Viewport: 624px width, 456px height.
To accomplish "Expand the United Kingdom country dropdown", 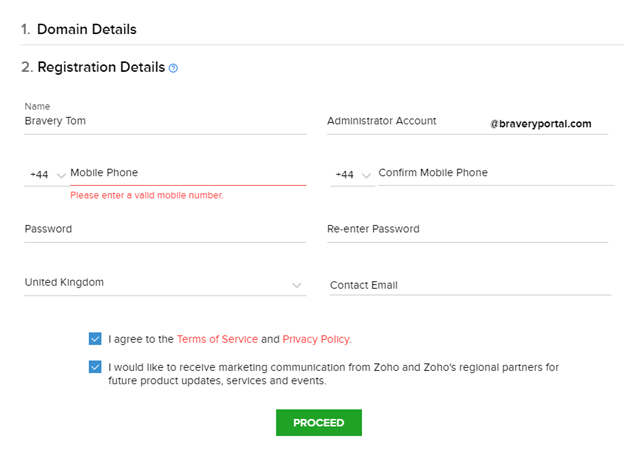I will (297, 285).
